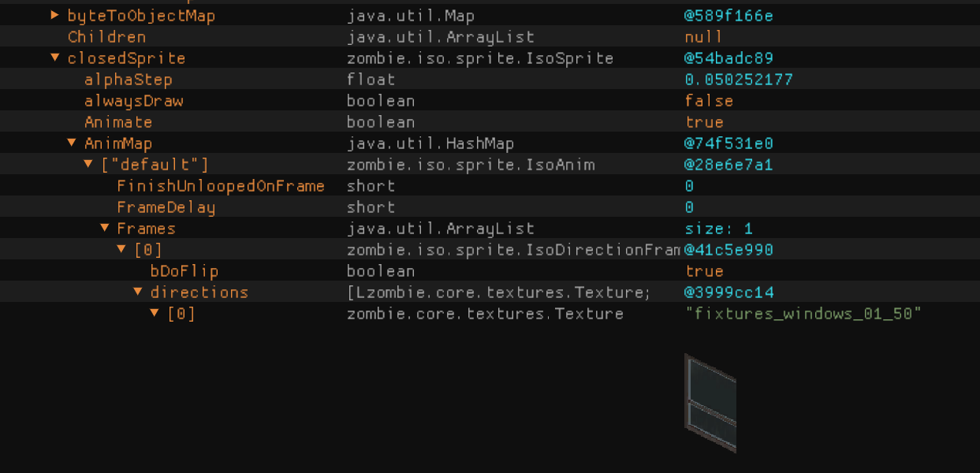Click the window sprite texture preview
This screenshot has height=473, width=980.
(710, 404)
